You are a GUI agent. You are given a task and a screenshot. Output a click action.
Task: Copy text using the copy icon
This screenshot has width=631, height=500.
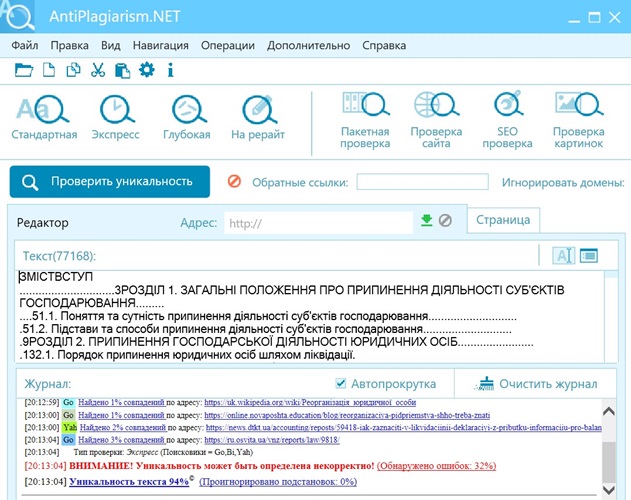click(x=73, y=70)
